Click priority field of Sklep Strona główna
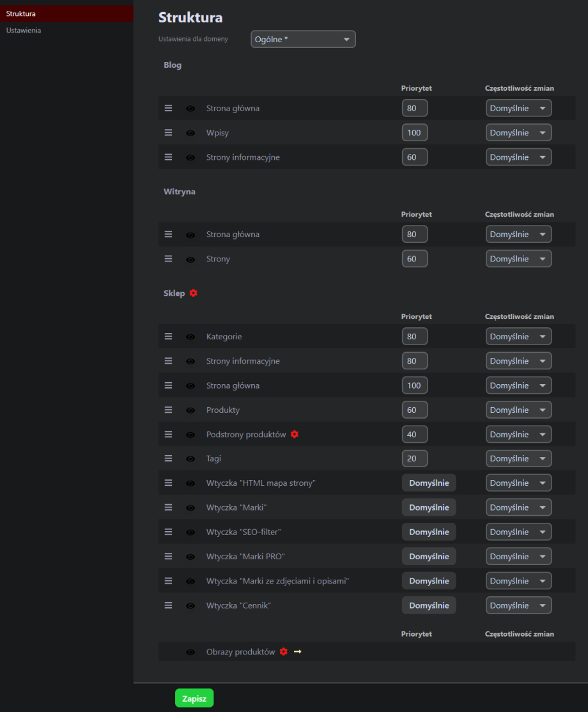 click(x=415, y=385)
